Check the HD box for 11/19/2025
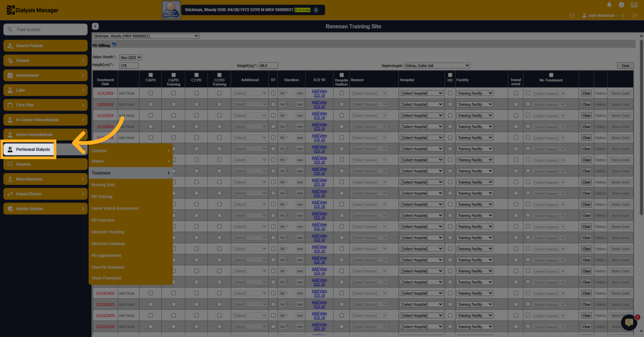The height and width of the screenshot is (337, 644). click(450, 293)
